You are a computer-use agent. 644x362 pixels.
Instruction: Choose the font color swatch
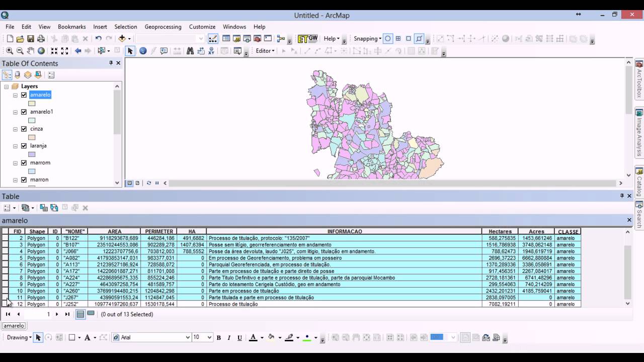[253, 337]
